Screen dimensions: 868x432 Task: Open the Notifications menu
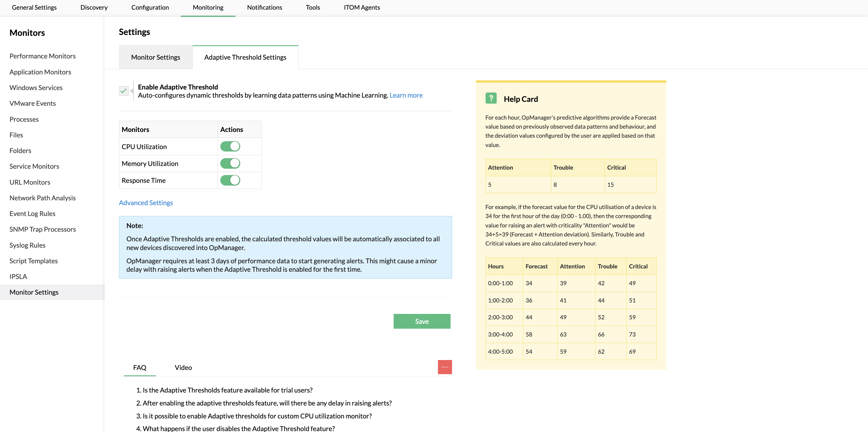[265, 8]
